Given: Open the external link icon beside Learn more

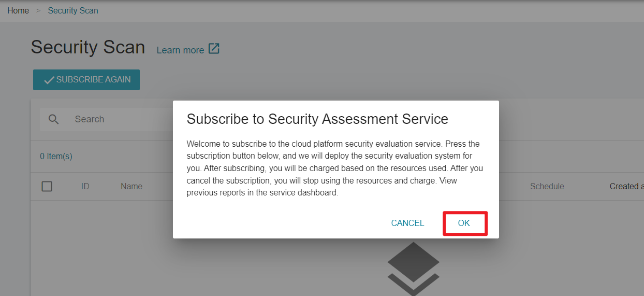Looking at the screenshot, I should coord(214,49).
